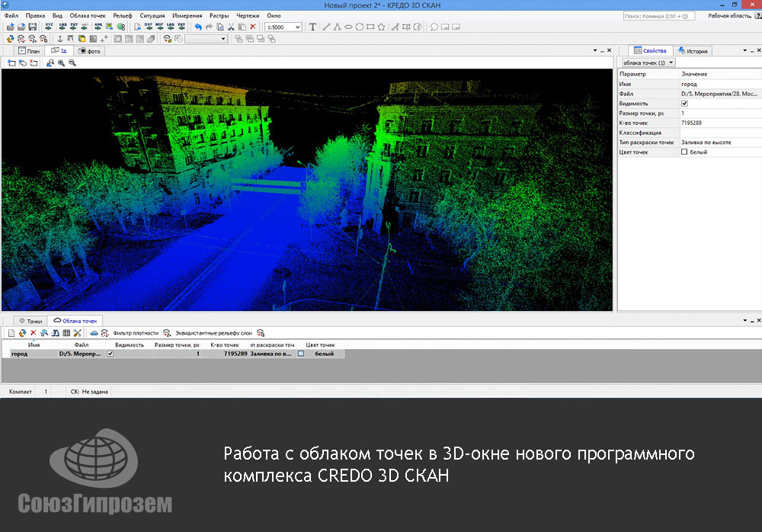The width and height of the screenshot is (762, 532).
Task: Open the bottom panel options arrow
Action: tap(745, 320)
